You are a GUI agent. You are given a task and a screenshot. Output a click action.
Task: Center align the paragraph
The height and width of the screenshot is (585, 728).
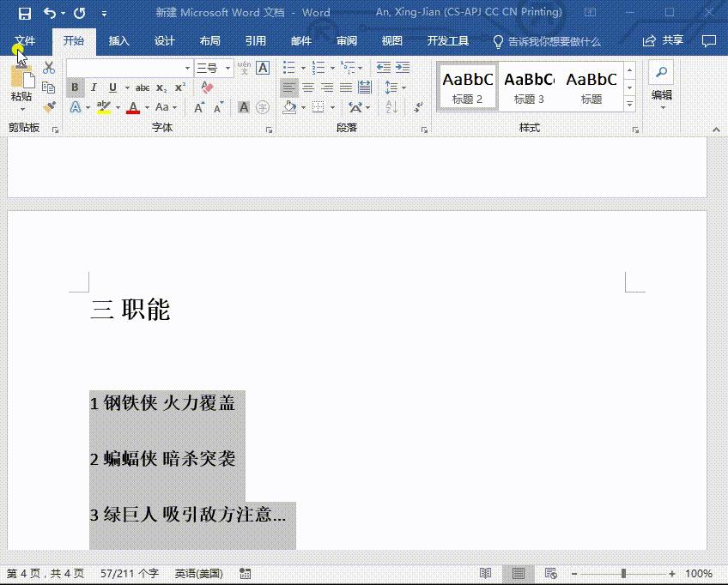pos(308,87)
